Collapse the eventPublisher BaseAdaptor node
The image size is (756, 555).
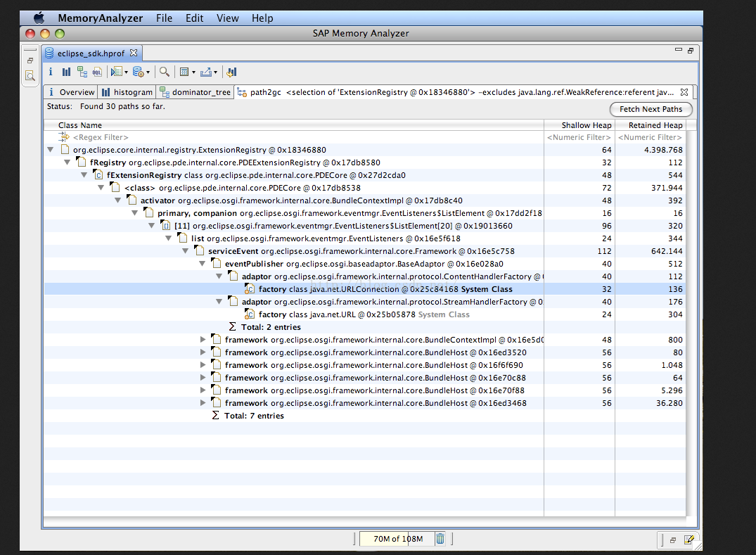click(203, 264)
